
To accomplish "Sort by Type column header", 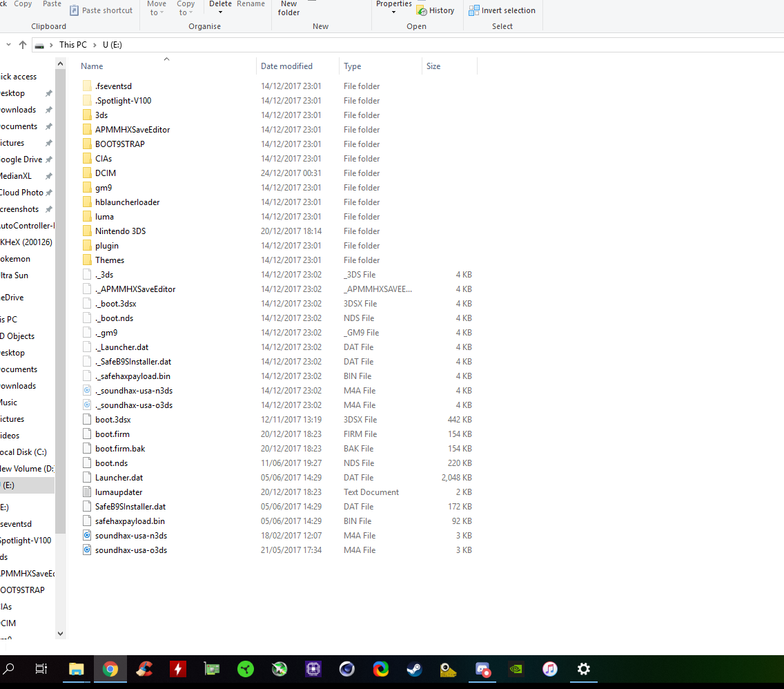I will (x=352, y=66).
